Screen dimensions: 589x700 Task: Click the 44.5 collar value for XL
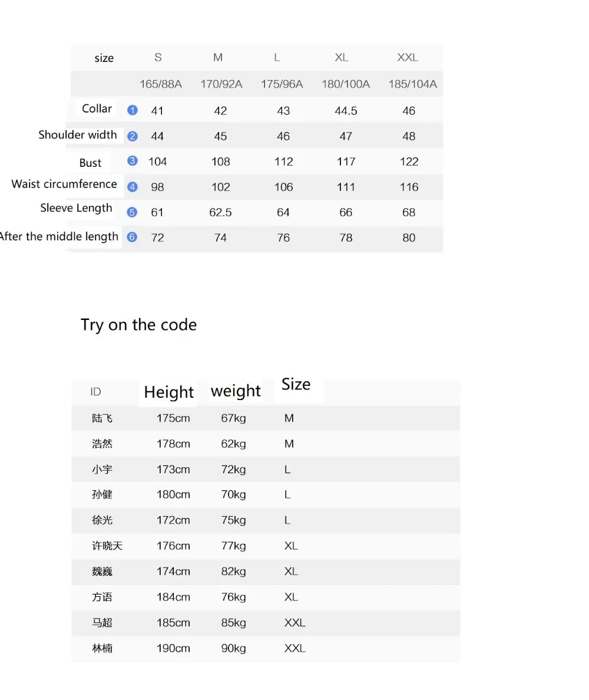346,111
